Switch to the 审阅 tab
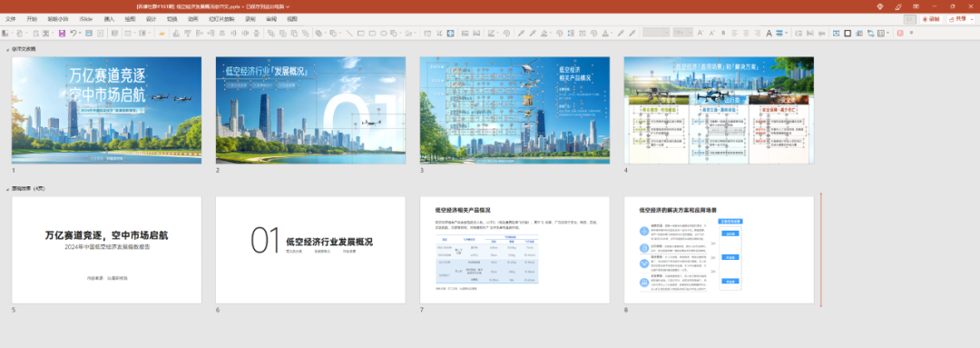The image size is (980, 348). point(271,19)
